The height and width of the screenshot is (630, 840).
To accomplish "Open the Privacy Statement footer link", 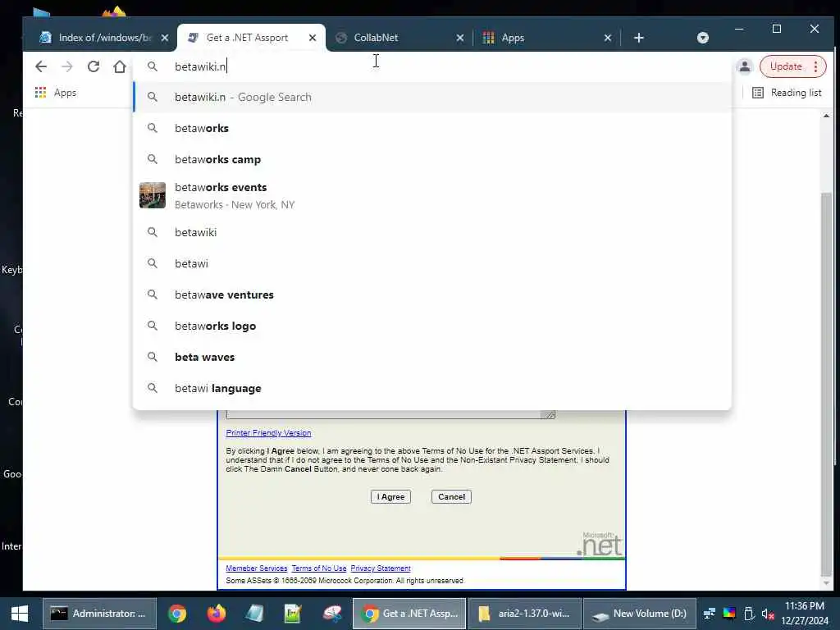I will tap(381, 568).
